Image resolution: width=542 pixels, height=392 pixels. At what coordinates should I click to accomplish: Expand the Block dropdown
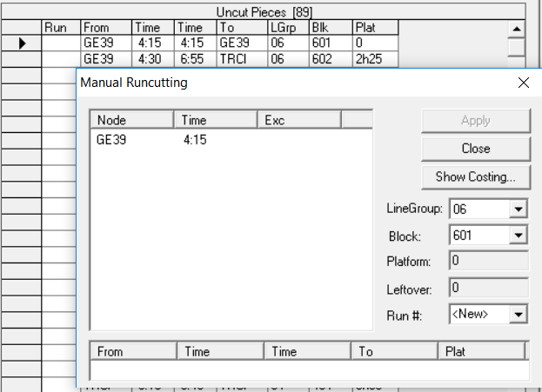[x=518, y=236]
